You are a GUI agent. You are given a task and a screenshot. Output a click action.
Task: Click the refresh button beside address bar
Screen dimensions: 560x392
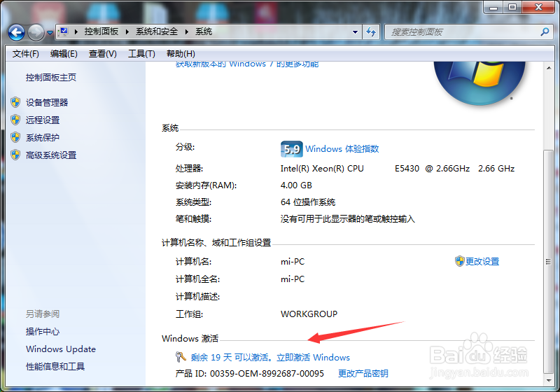pos(372,32)
